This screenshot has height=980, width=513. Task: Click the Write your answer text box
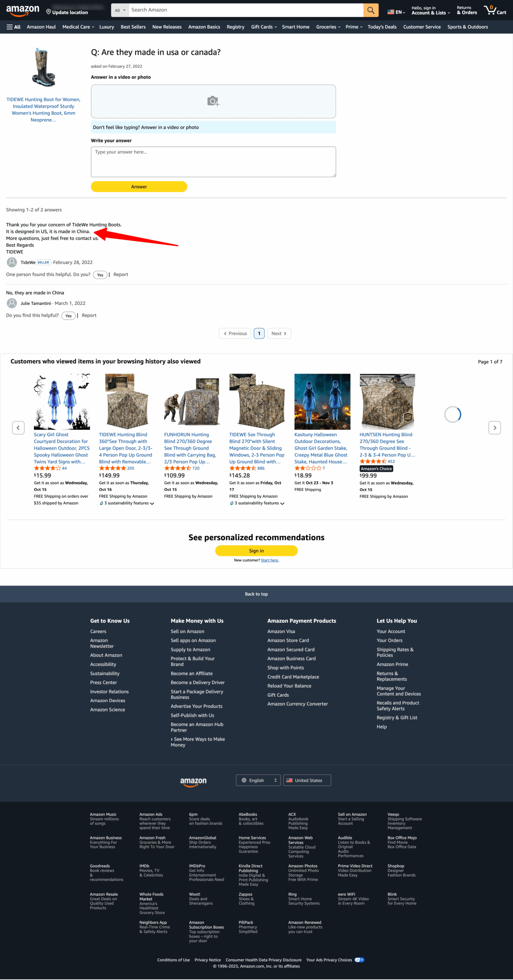click(213, 162)
